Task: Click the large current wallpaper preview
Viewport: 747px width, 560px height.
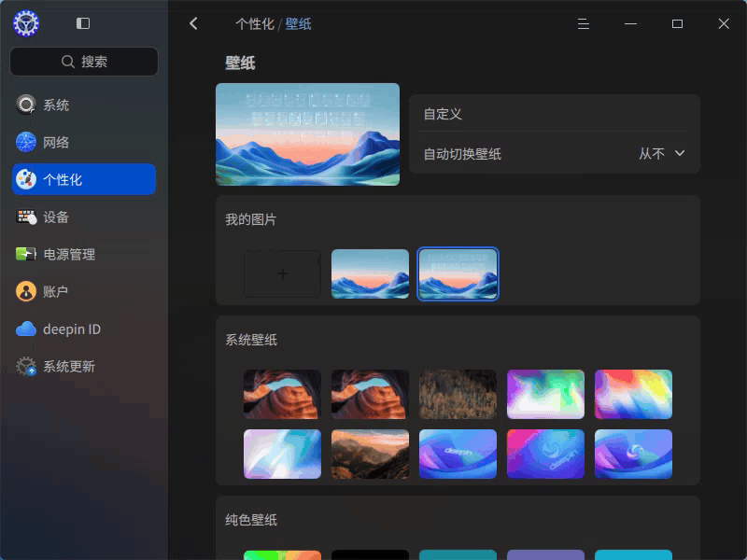Action: (x=308, y=134)
